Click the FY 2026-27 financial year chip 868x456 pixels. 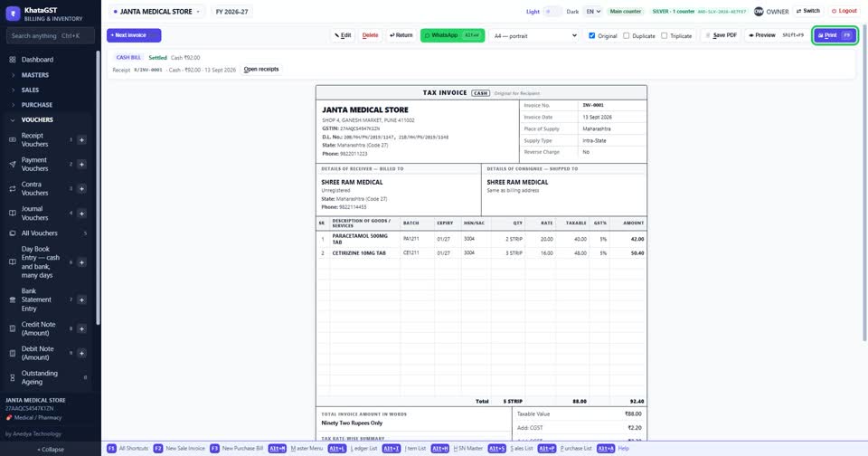tap(232, 11)
